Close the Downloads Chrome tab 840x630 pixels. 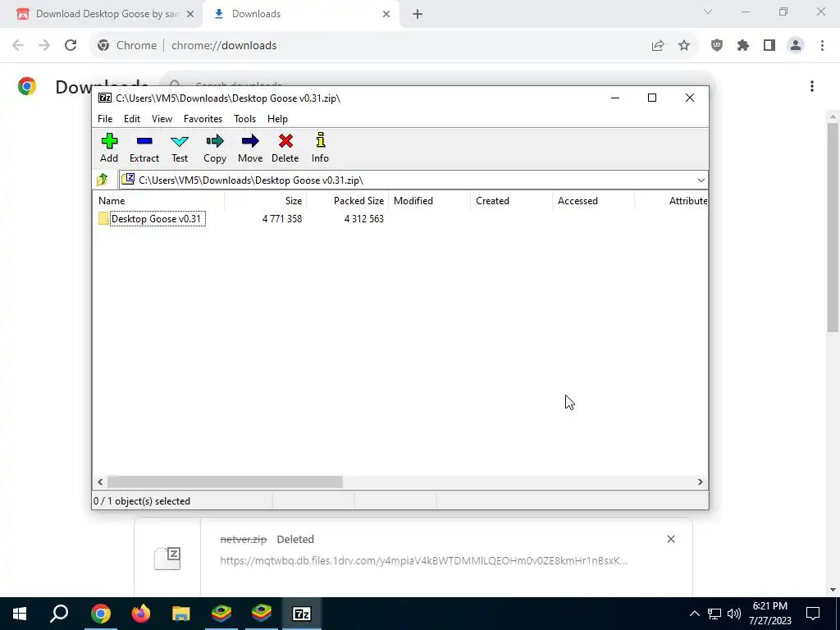pos(386,14)
